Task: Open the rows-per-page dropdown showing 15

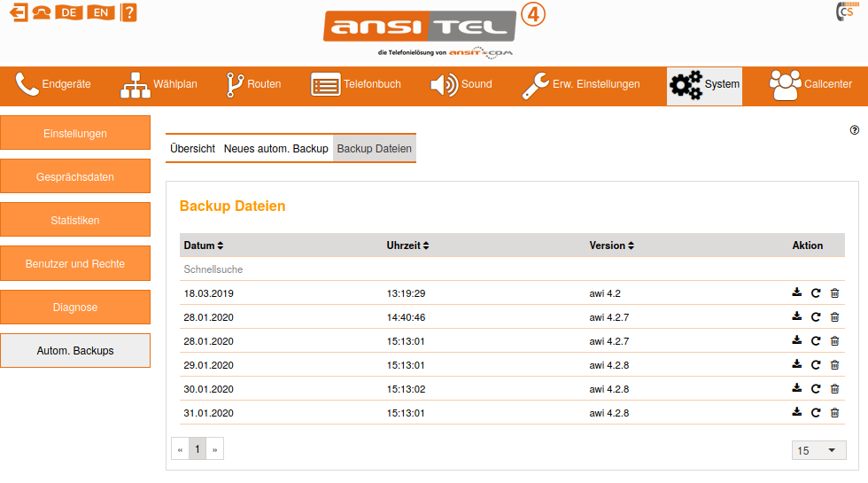Action: point(818,451)
